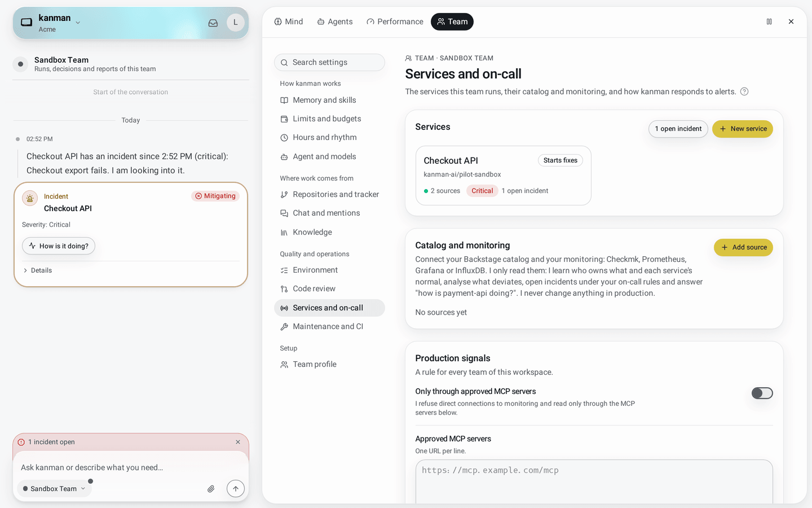Expand the kanman workspace dropdown

[78, 23]
